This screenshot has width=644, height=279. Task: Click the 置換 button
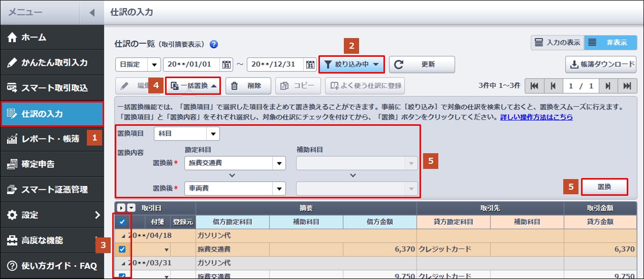click(x=604, y=187)
